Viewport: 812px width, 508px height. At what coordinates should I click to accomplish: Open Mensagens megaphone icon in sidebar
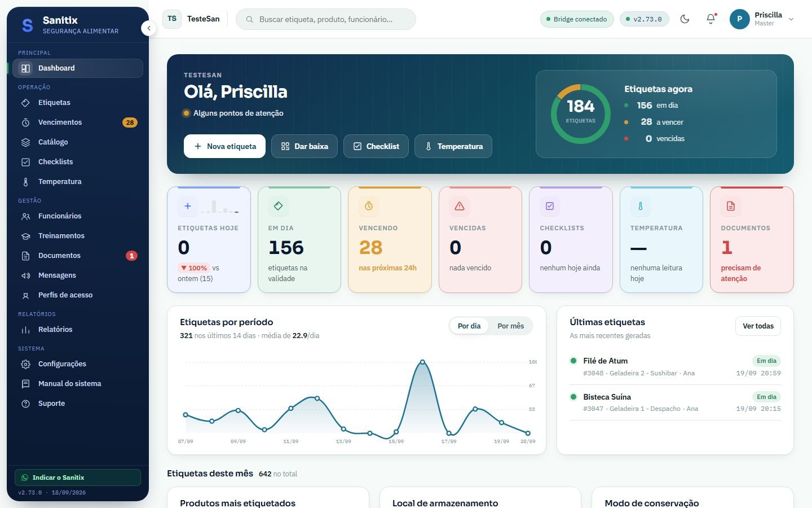pos(25,275)
